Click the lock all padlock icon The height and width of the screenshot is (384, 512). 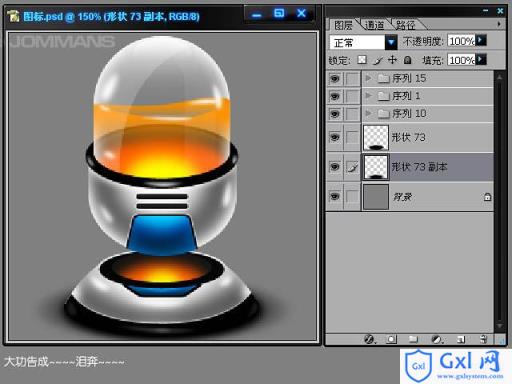tap(407, 60)
